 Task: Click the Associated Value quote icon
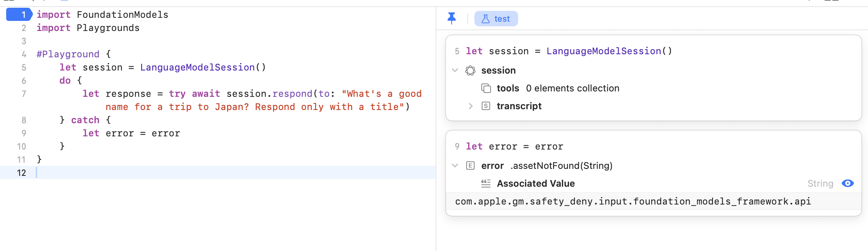486,184
